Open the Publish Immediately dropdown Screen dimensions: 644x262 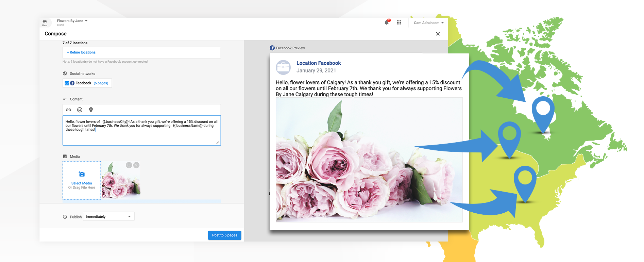coord(108,216)
